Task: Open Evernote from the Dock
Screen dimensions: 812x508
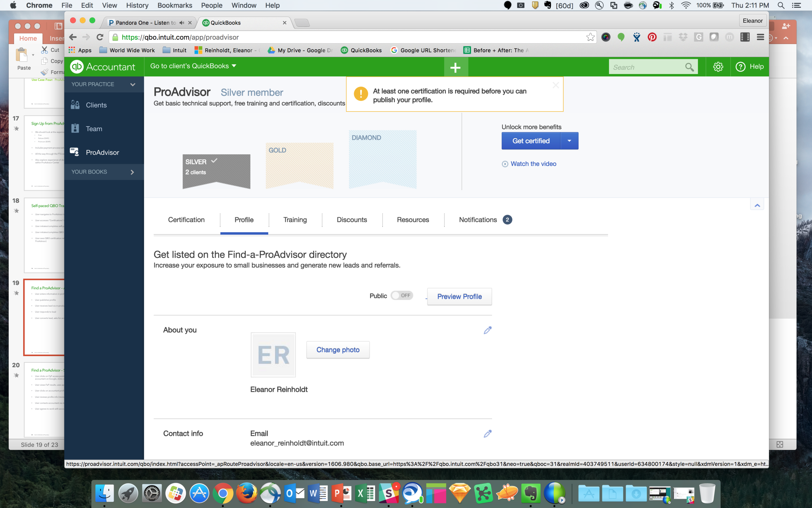Action: 531,493
